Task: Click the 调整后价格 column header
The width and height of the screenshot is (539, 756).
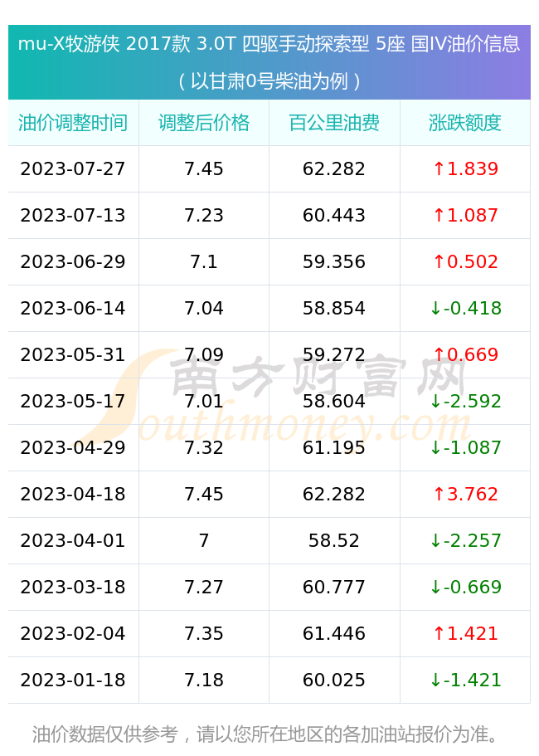Action: pyautogui.click(x=204, y=123)
